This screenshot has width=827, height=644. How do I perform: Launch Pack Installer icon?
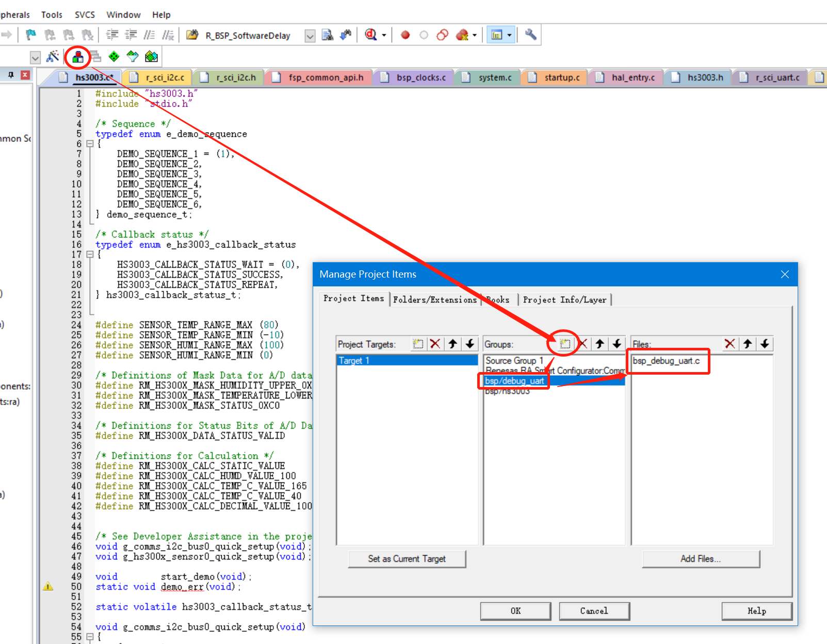pos(151,56)
